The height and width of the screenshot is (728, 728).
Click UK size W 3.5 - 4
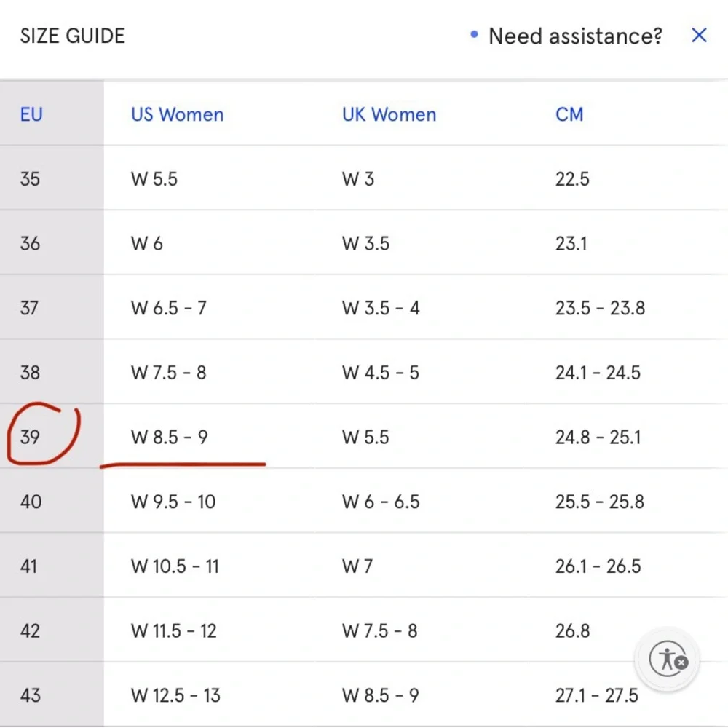click(381, 308)
